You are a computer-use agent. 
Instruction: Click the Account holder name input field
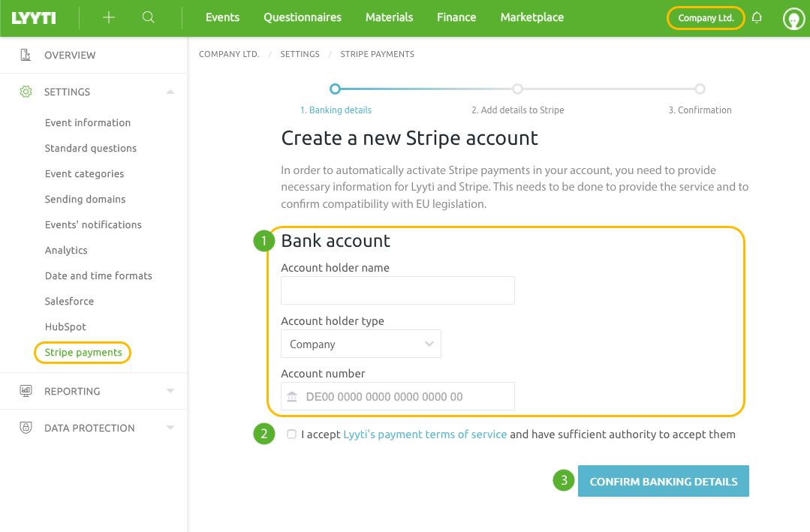click(397, 290)
